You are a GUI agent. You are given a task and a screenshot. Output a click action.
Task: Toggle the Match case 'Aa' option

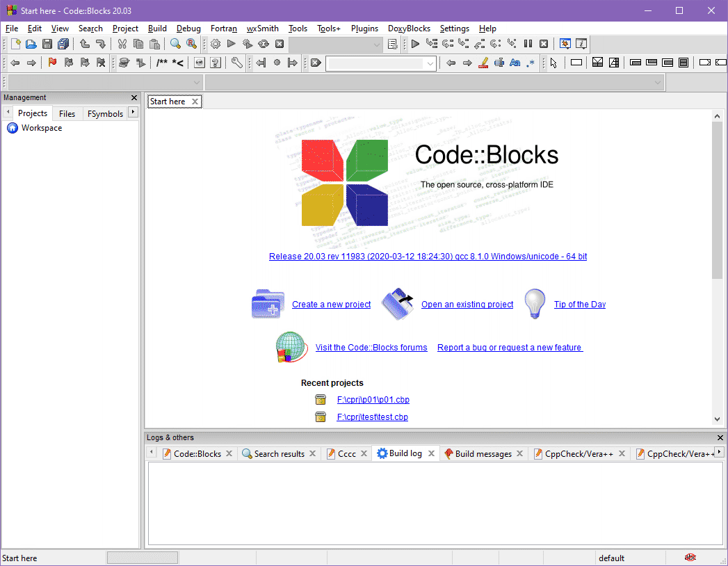515,63
